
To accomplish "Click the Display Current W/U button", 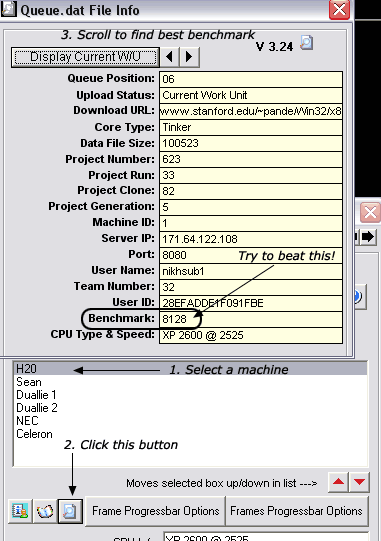I will coord(85,57).
